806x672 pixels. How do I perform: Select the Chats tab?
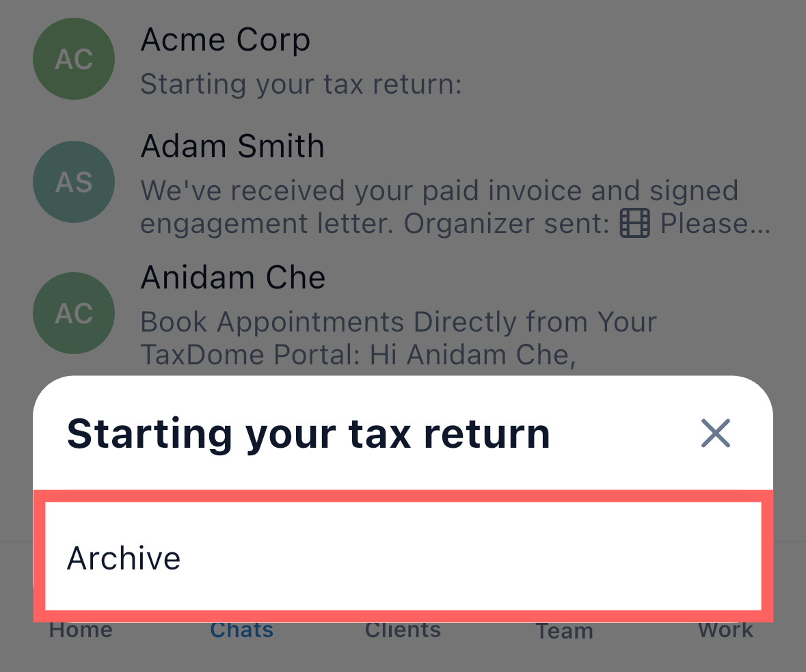242,630
